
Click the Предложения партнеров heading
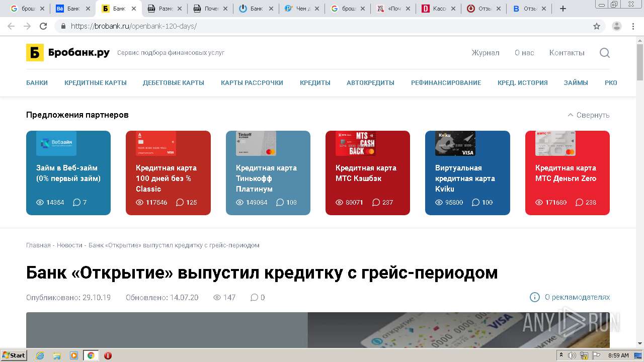(77, 115)
